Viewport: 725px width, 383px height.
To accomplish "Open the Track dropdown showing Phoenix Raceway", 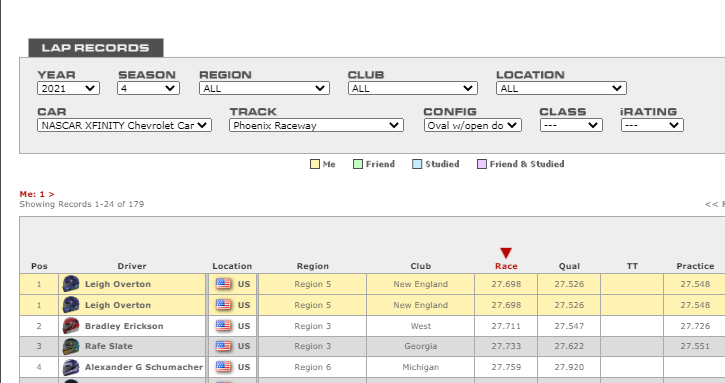I will click(316, 125).
